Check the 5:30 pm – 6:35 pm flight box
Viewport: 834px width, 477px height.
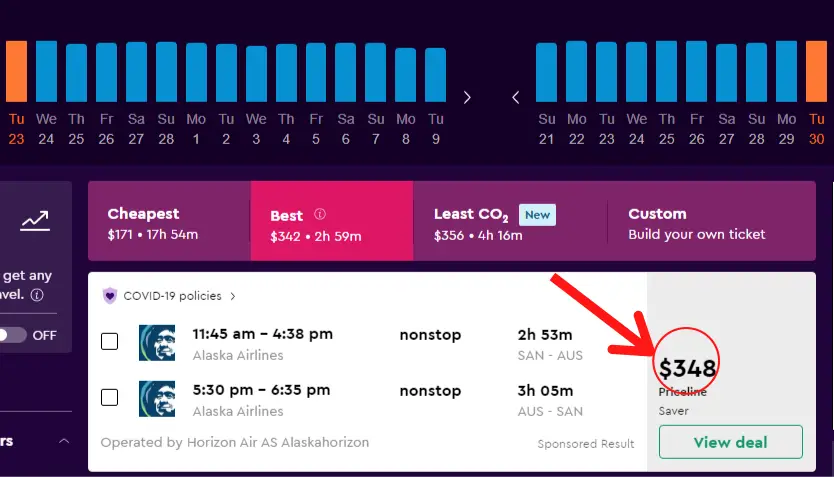point(110,397)
